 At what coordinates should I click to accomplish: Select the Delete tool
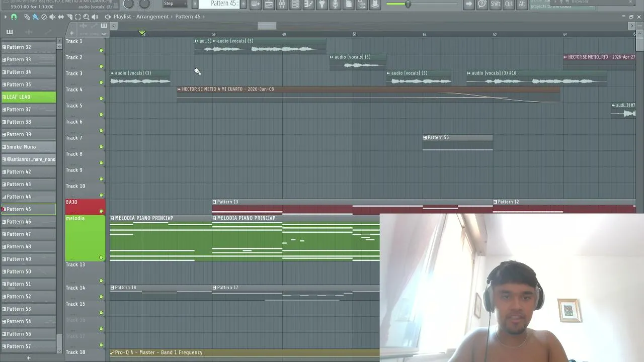click(44, 17)
